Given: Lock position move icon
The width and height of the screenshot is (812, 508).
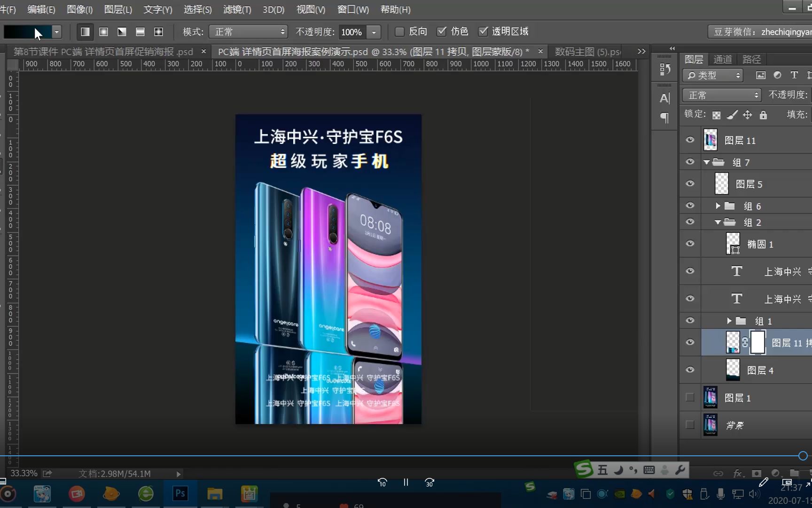Looking at the screenshot, I should [748, 115].
